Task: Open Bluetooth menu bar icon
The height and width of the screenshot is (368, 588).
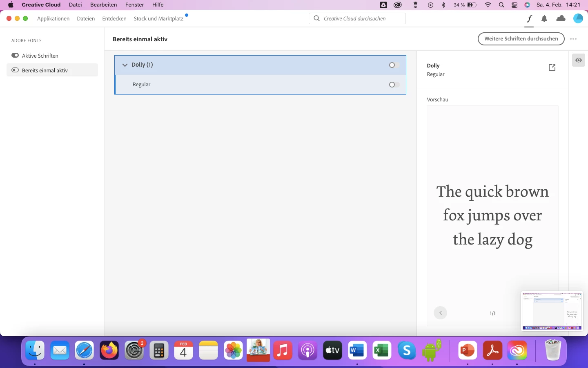Action: coord(444,5)
